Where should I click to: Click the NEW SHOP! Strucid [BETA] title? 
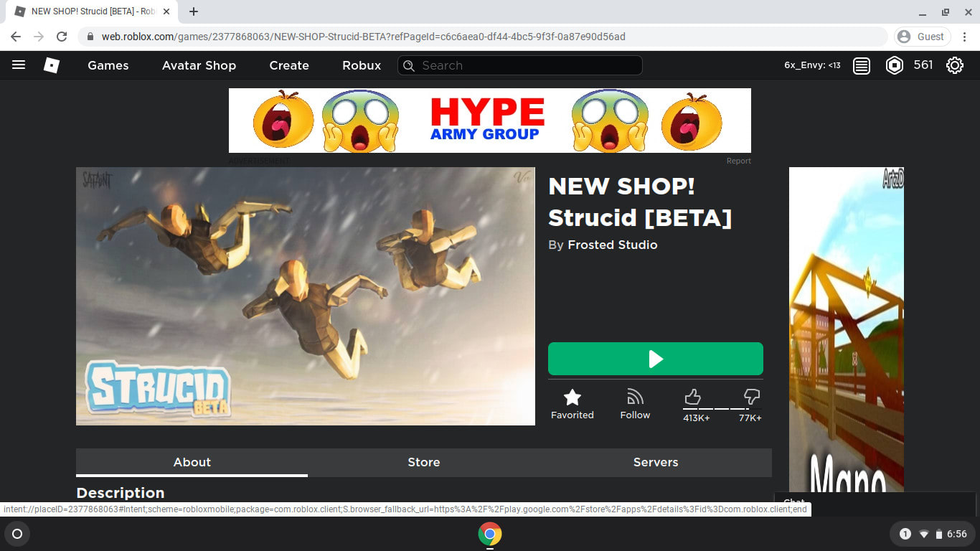point(640,202)
